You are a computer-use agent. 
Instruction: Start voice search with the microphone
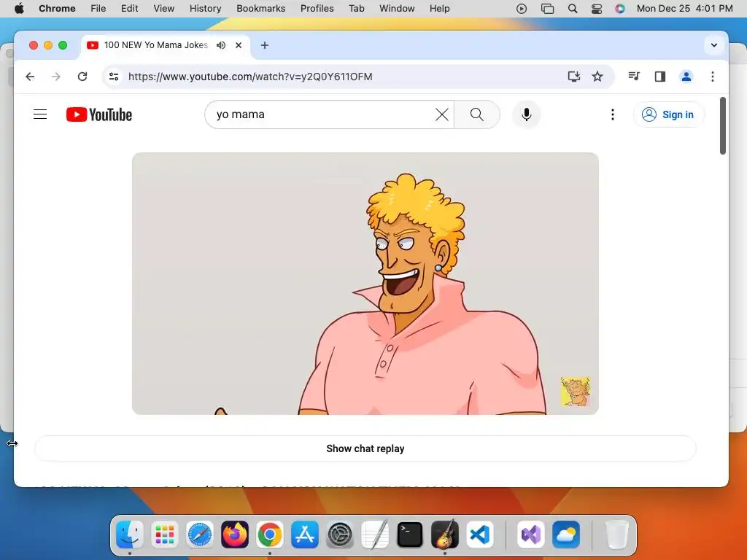[527, 114]
